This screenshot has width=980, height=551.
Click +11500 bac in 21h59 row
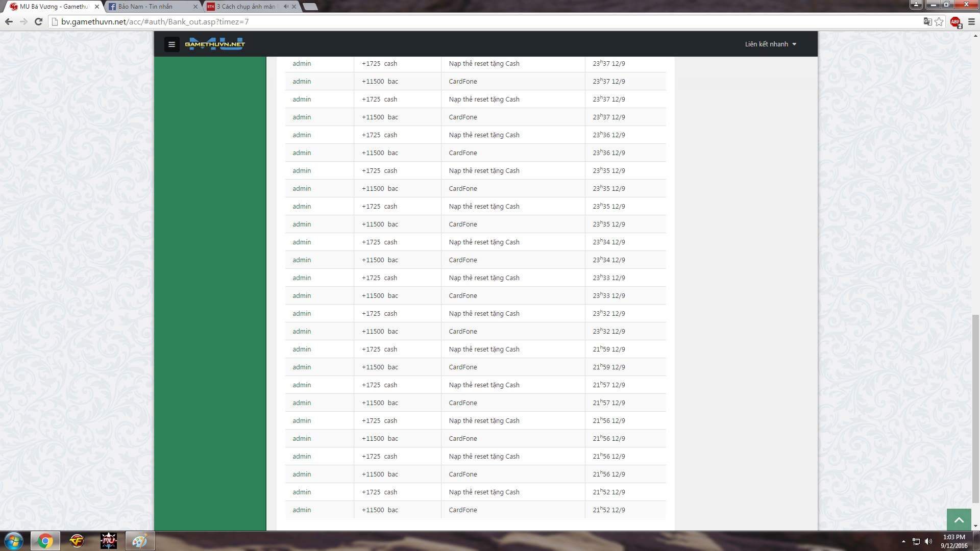click(x=380, y=367)
